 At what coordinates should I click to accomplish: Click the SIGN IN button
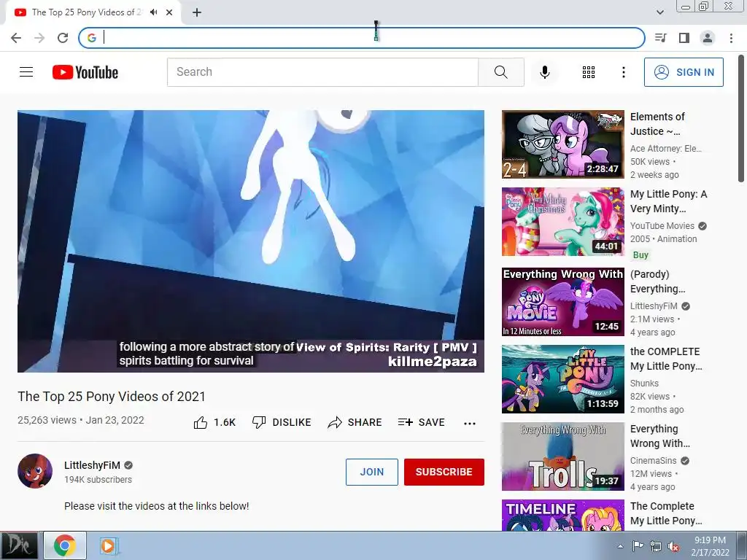[684, 72]
